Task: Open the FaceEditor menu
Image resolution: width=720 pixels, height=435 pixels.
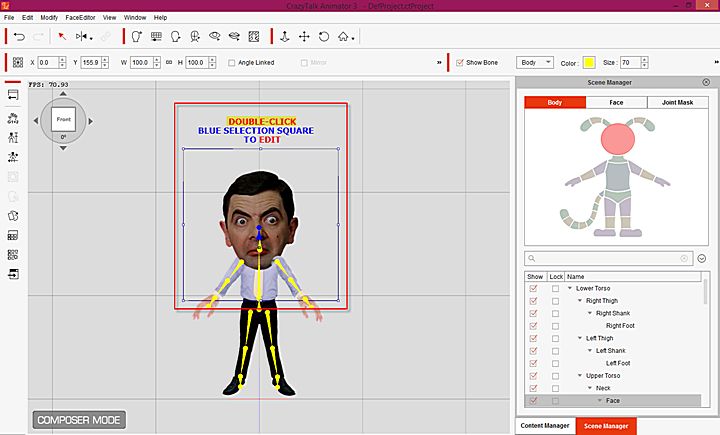Action: 79,17
